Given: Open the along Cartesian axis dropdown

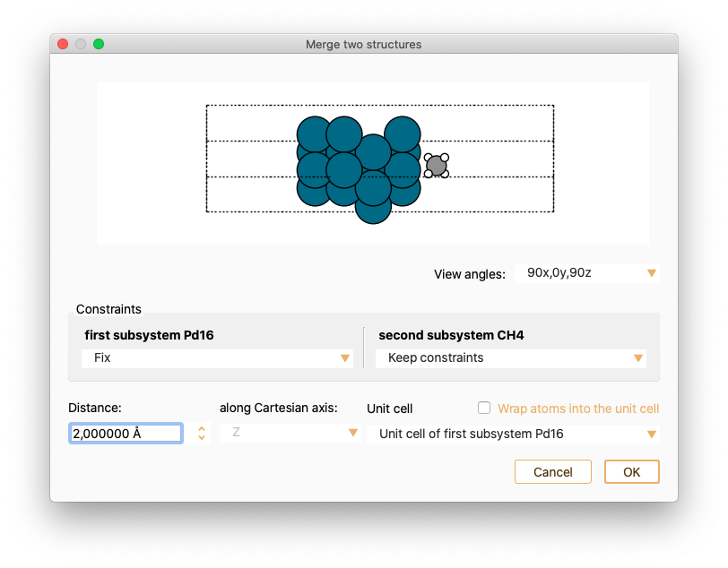Looking at the screenshot, I should click(290, 433).
